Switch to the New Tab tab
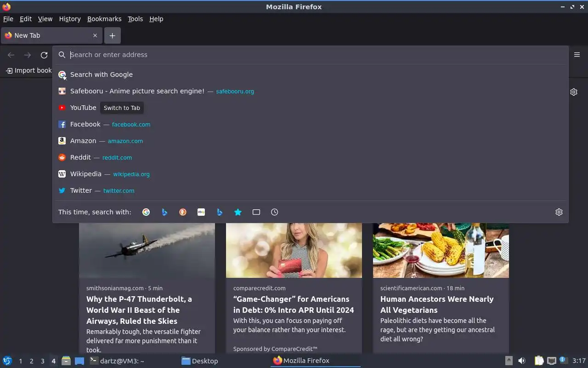This screenshot has width=588, height=368. [51, 35]
